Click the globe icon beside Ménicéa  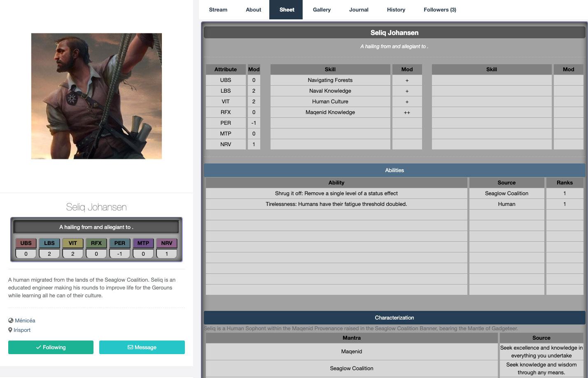coord(11,320)
